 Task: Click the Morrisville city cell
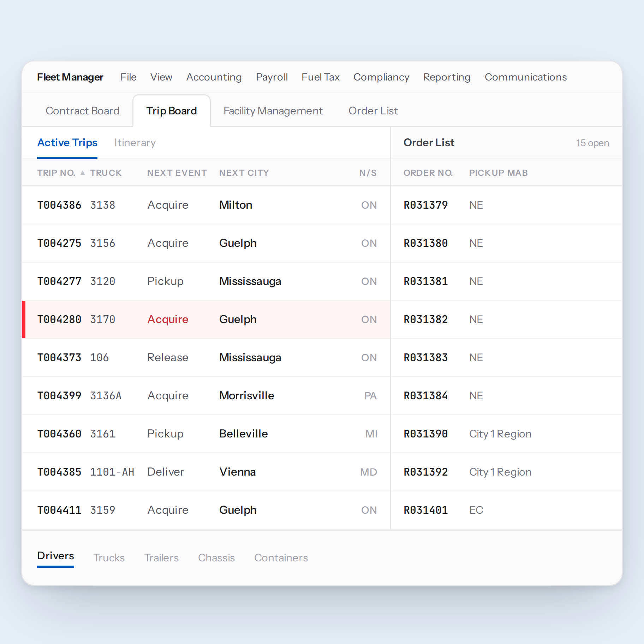(246, 396)
